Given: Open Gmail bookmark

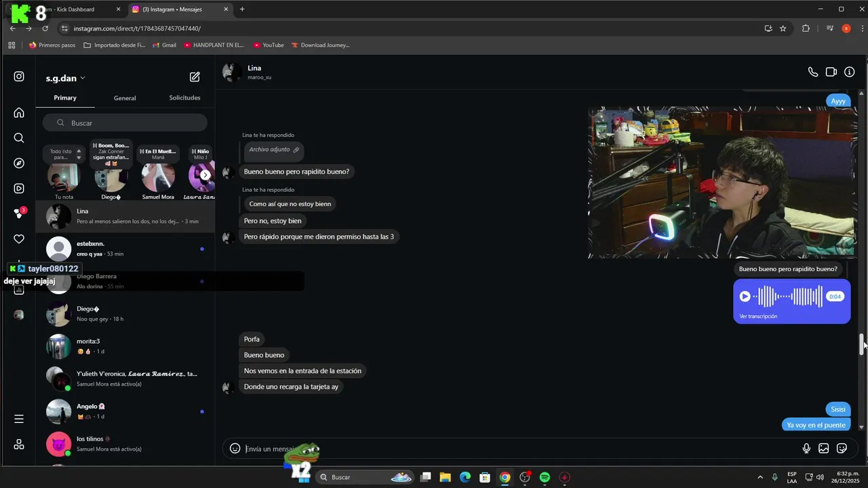Looking at the screenshot, I should click(x=164, y=45).
